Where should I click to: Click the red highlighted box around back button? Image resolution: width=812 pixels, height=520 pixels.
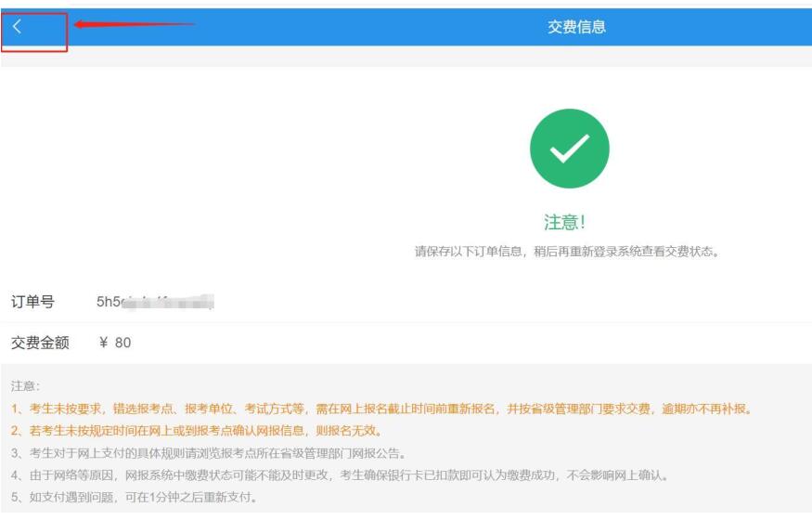(x=34, y=32)
